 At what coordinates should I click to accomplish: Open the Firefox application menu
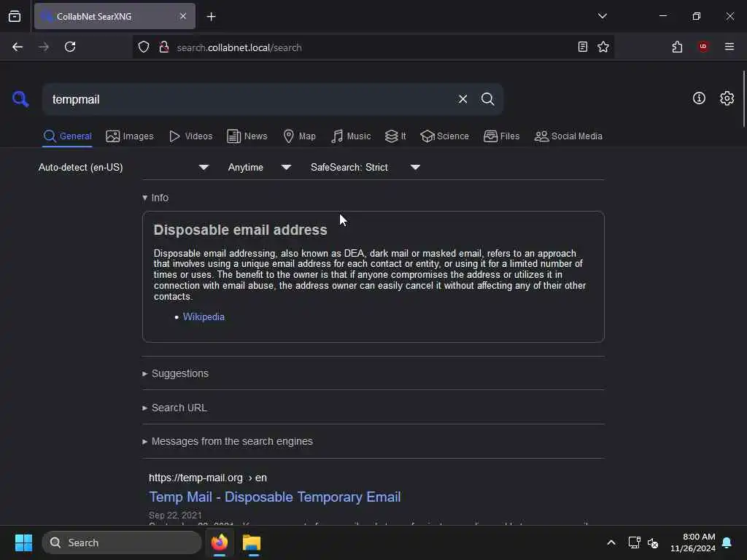pyautogui.click(x=729, y=47)
